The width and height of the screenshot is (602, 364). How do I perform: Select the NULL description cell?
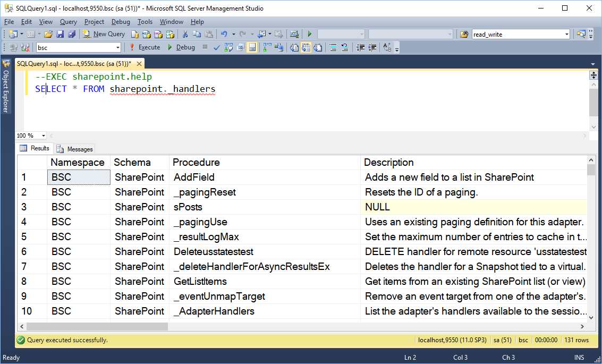tap(473, 207)
